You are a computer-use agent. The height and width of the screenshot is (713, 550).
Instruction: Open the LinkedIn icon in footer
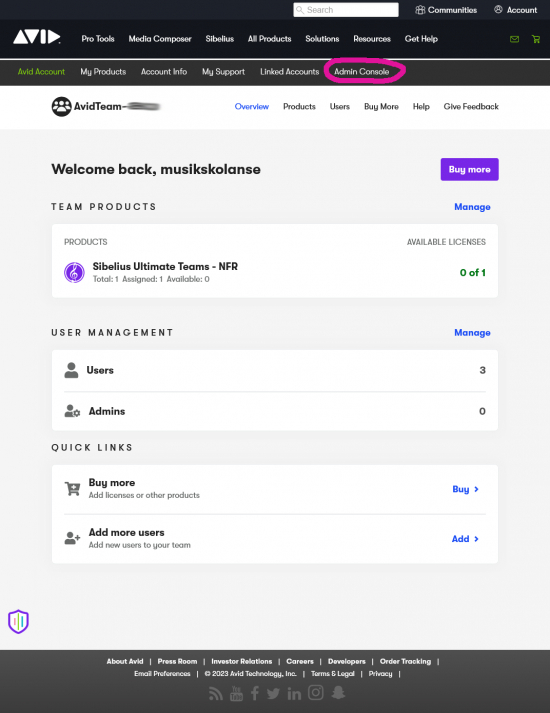tap(294, 693)
